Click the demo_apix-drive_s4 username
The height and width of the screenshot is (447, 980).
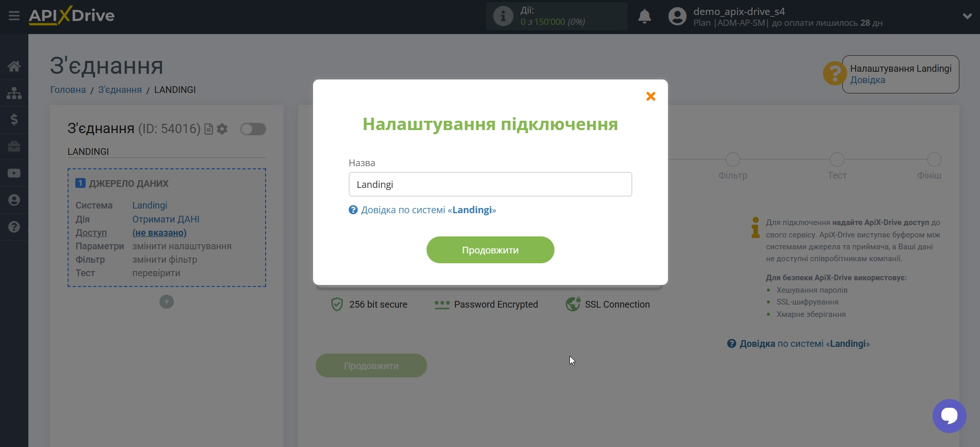pyautogui.click(x=739, y=11)
